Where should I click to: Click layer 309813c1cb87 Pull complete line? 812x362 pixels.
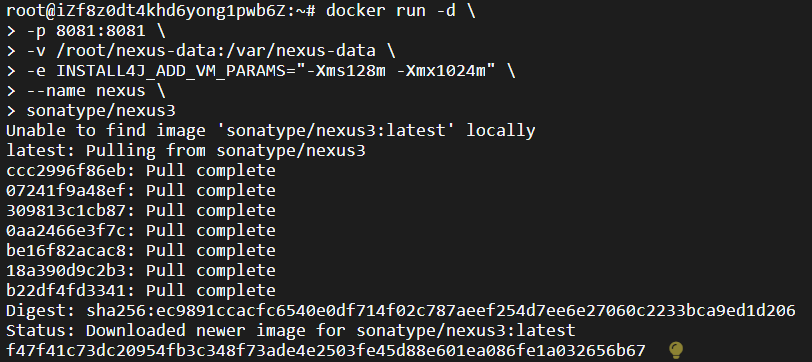141,210
